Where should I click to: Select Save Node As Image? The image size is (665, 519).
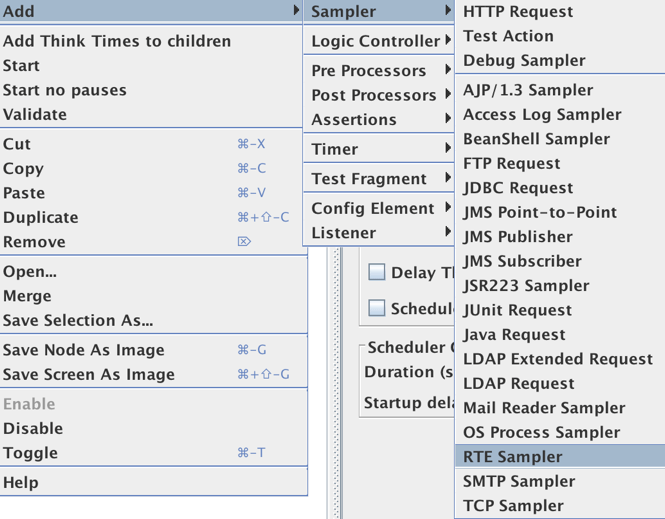[154, 350]
